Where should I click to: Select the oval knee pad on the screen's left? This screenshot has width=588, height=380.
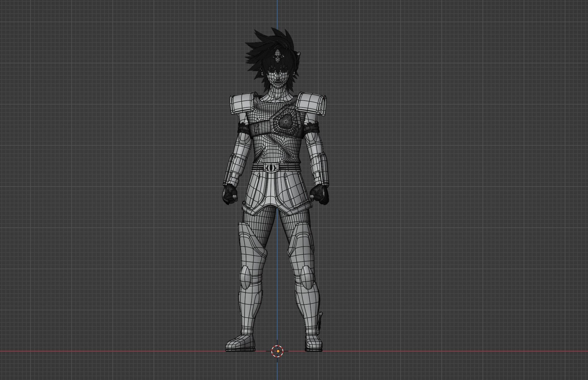[245, 277]
